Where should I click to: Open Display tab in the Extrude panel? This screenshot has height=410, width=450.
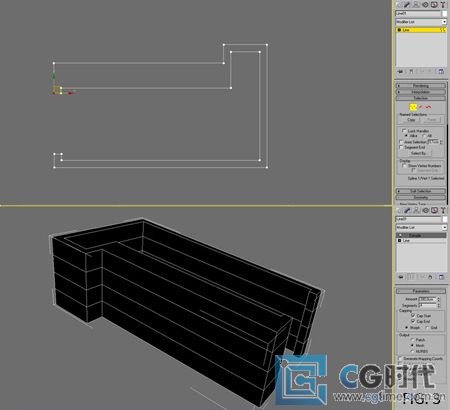(x=434, y=210)
